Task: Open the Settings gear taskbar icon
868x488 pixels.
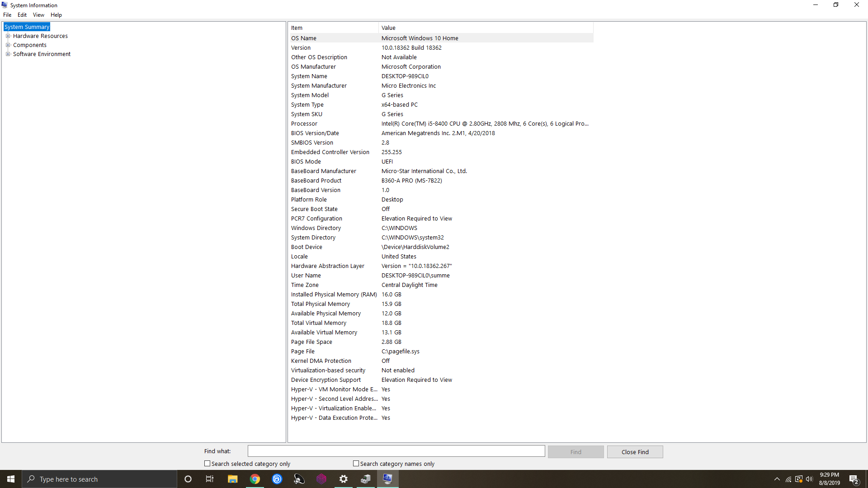Action: 344,479
